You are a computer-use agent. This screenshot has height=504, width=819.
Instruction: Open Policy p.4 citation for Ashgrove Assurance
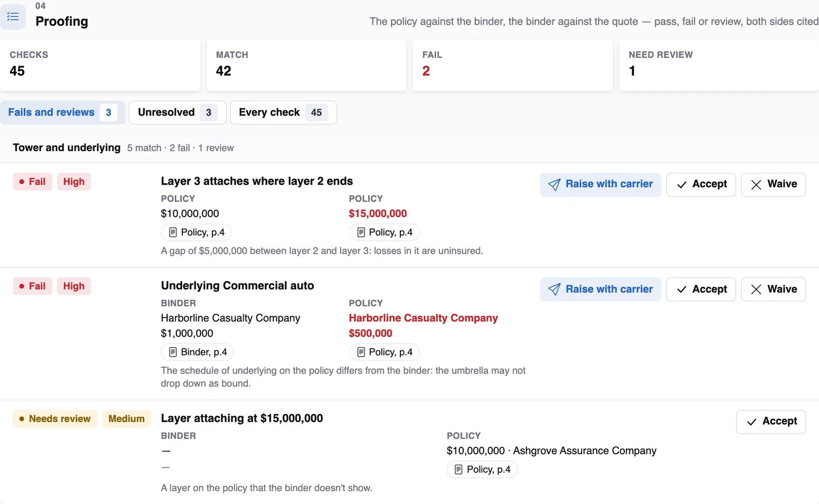pos(482,470)
